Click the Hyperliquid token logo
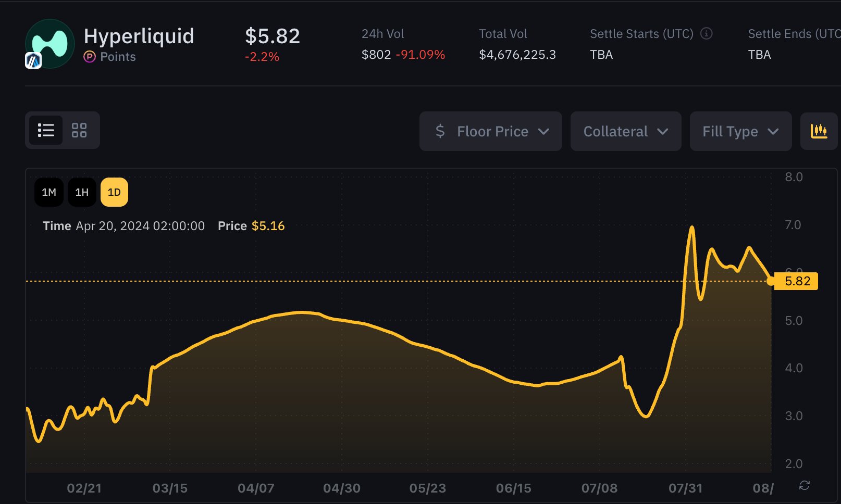 (x=50, y=44)
